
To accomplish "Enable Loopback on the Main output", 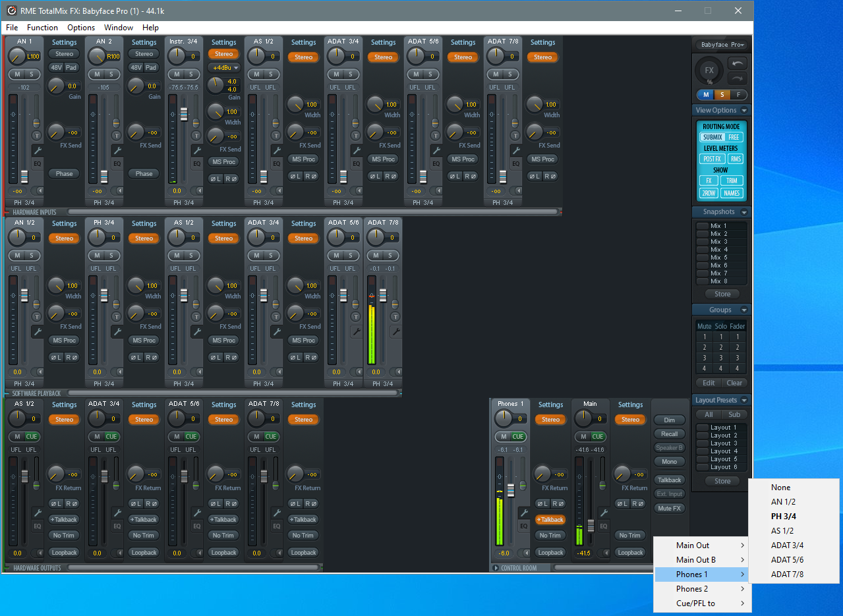I will [x=630, y=552].
